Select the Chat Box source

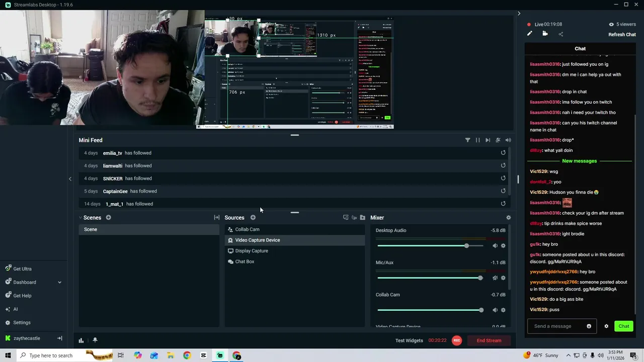[295, 261]
